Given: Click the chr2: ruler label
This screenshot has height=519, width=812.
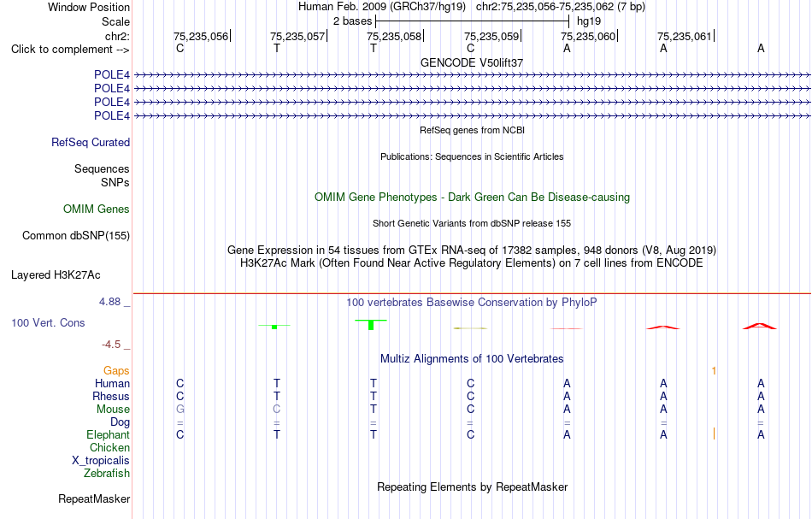Looking at the screenshot, I should pos(117,36).
